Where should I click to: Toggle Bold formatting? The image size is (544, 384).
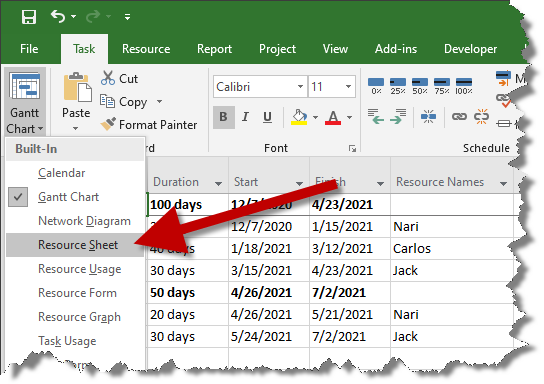coord(224,117)
